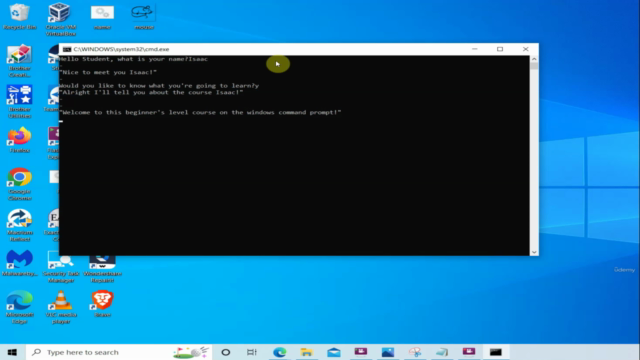Select the Microsoft Edge desktop shortcut
The width and height of the screenshot is (640, 360).
click(19, 307)
